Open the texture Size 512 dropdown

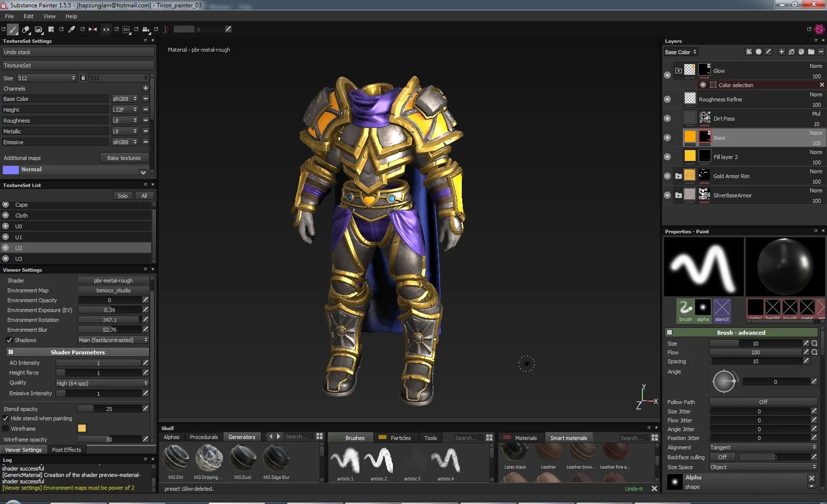[x=46, y=78]
